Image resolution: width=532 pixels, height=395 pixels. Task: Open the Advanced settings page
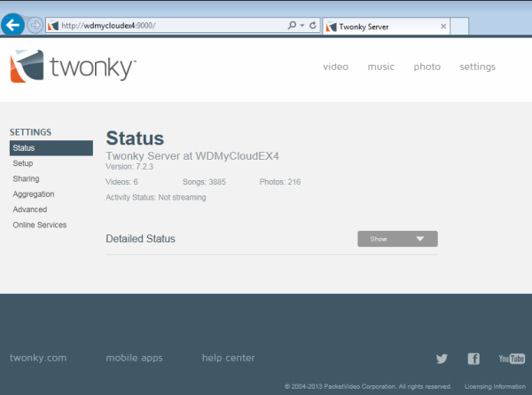pos(30,209)
